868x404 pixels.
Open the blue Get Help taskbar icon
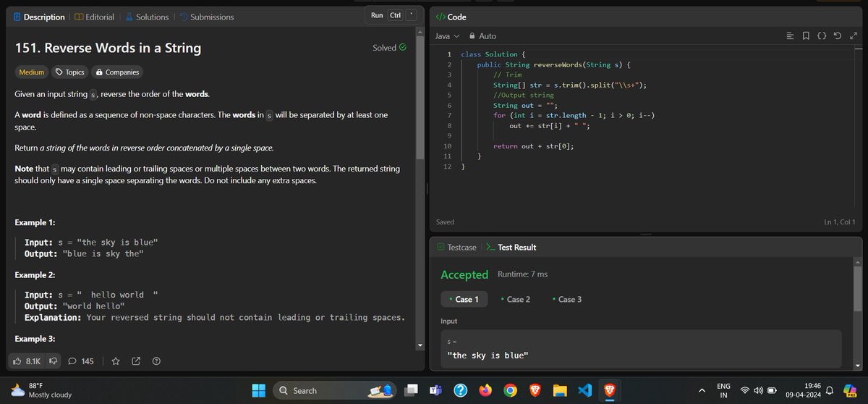pos(461,390)
